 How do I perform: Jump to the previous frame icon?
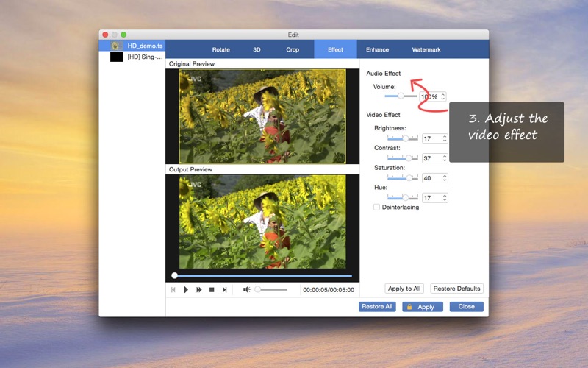point(173,290)
